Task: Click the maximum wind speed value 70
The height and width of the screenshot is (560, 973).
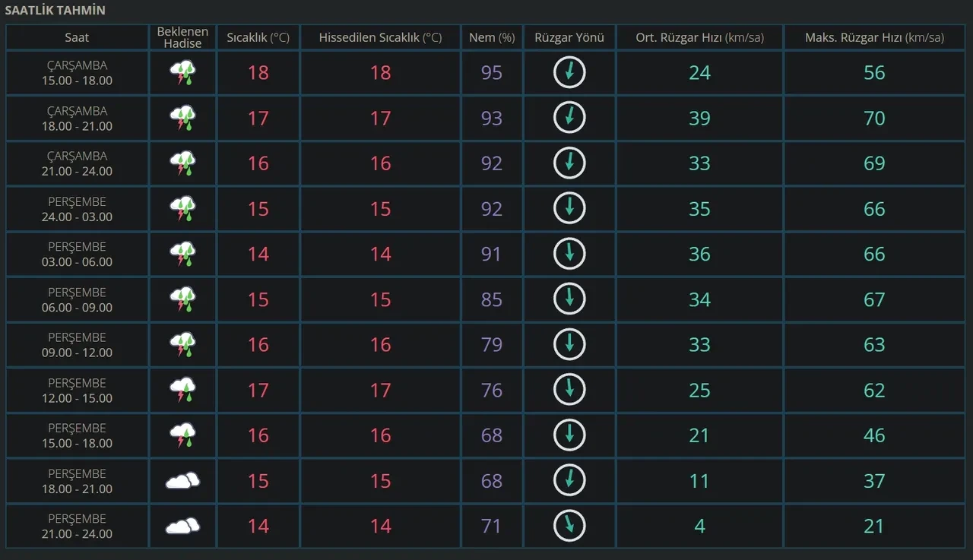Action: tap(874, 119)
